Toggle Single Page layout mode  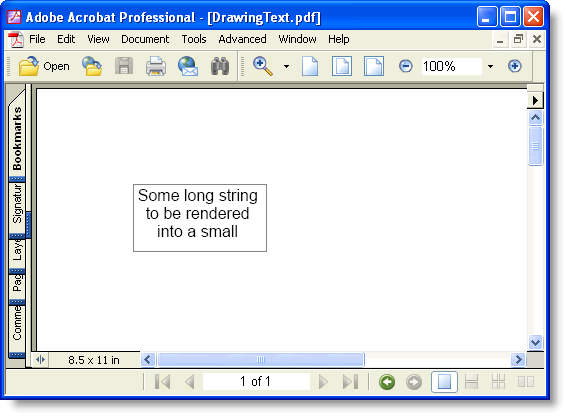(444, 382)
